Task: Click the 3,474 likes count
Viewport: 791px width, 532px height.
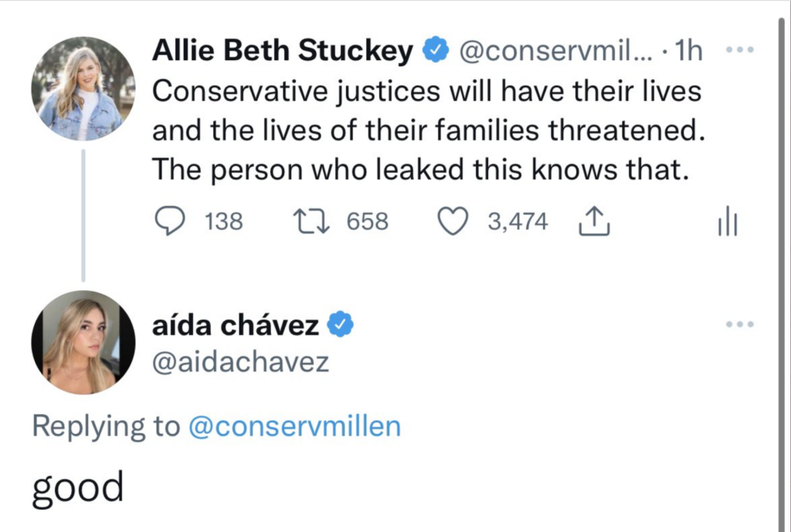Action: pyautogui.click(x=517, y=222)
